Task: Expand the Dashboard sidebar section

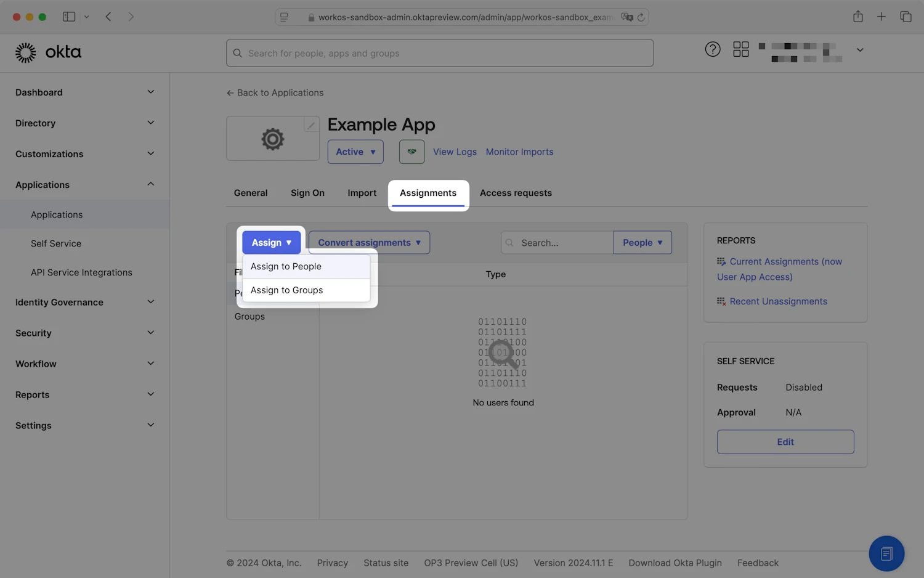Action: pyautogui.click(x=85, y=92)
